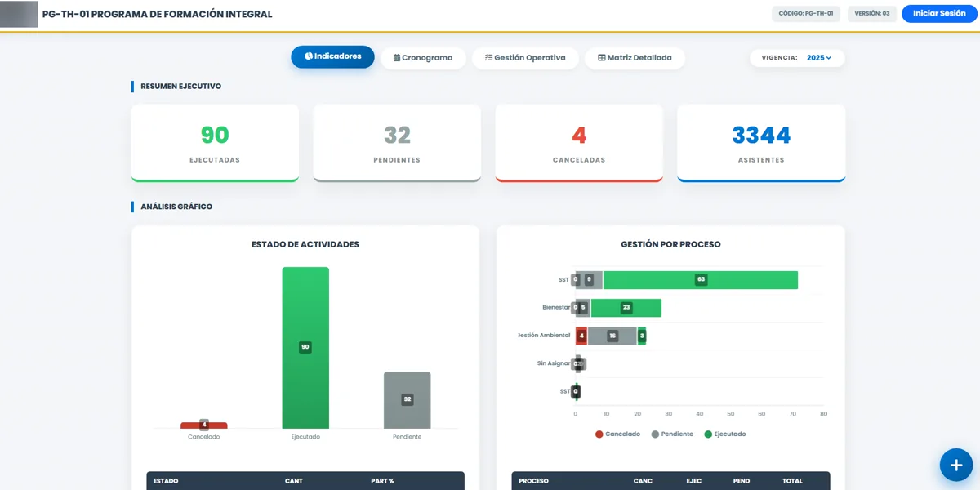The height and width of the screenshot is (490, 980).
Task: Click the EJEC column header
Action: (x=694, y=481)
